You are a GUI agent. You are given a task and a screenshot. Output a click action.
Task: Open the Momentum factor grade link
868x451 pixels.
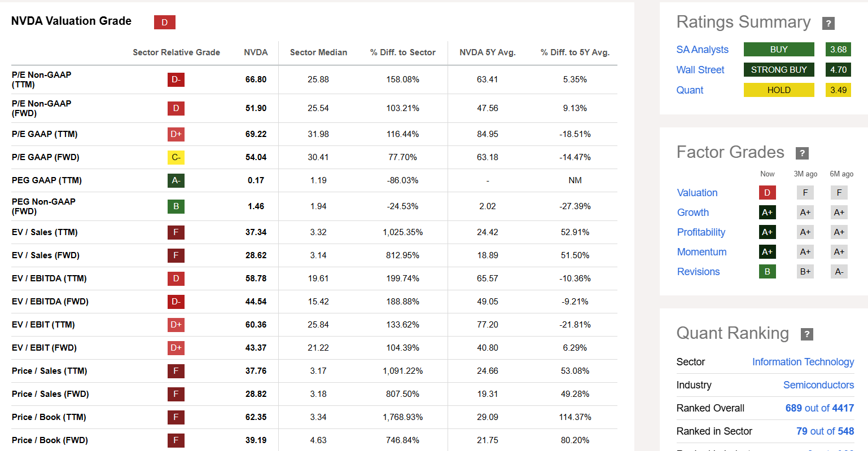tap(702, 252)
